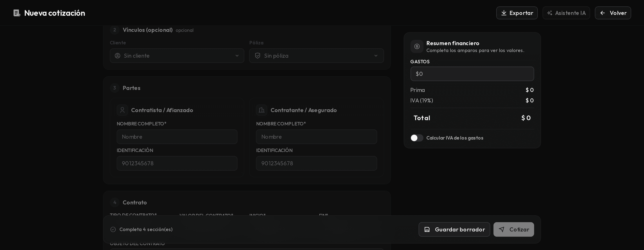Click the Vínculos (opcional) section heading
Image resolution: width=644 pixels, height=250 pixels.
click(x=148, y=30)
